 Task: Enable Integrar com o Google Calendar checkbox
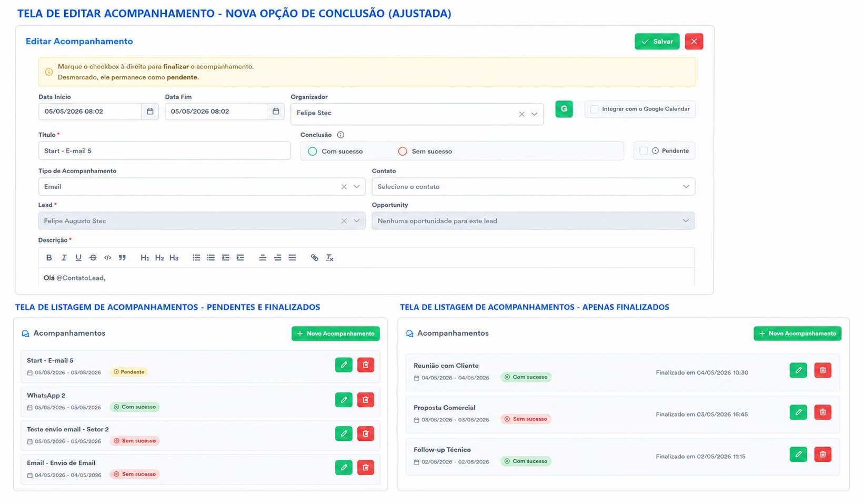tap(595, 109)
